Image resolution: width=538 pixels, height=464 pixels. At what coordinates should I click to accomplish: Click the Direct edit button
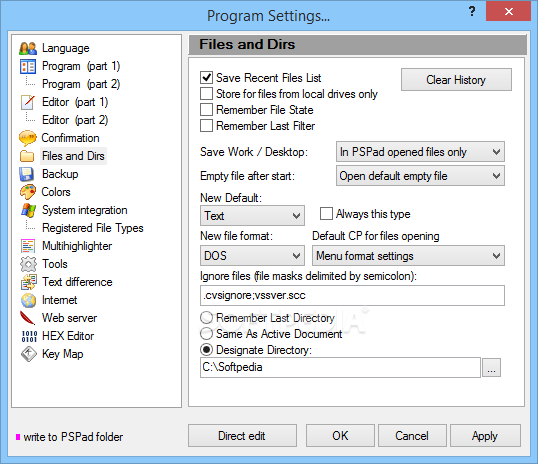point(242,436)
